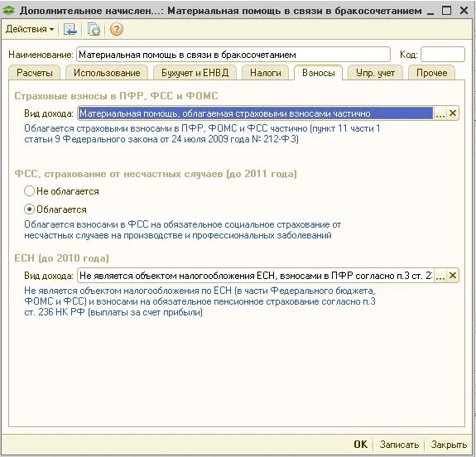476x457 pixels.
Task: Switch to the Упр. учет tab
Action: coord(375,73)
